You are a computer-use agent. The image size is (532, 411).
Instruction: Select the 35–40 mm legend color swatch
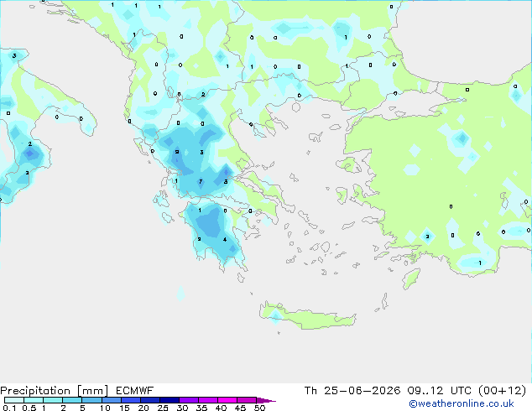[x=207, y=400]
